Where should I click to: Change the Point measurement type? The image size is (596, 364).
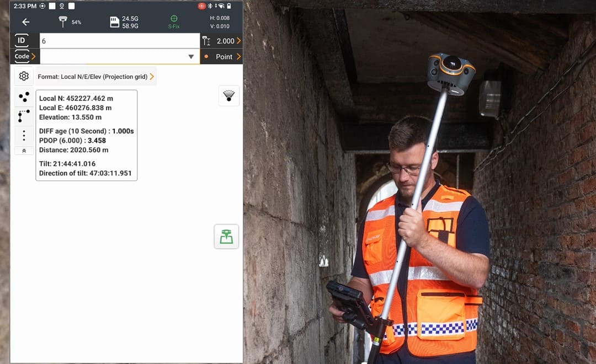pyautogui.click(x=222, y=57)
